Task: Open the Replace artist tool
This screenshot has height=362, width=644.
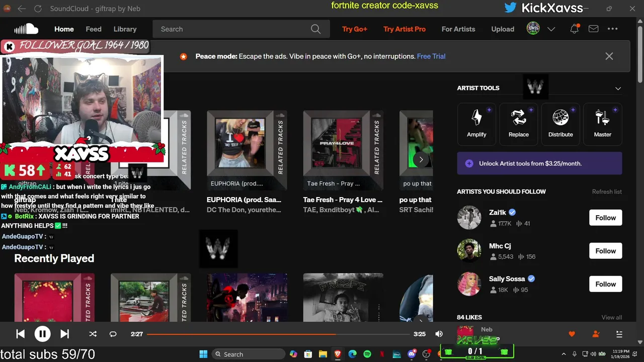Action: coord(518,124)
